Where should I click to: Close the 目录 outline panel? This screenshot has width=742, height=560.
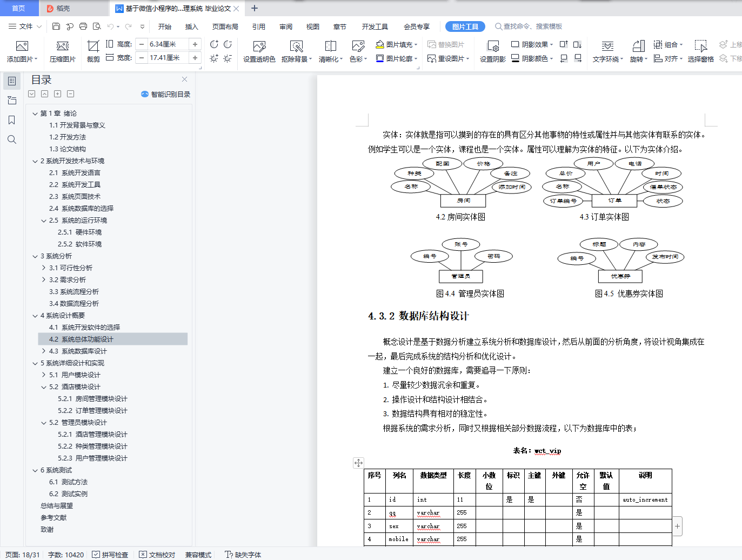(184, 79)
